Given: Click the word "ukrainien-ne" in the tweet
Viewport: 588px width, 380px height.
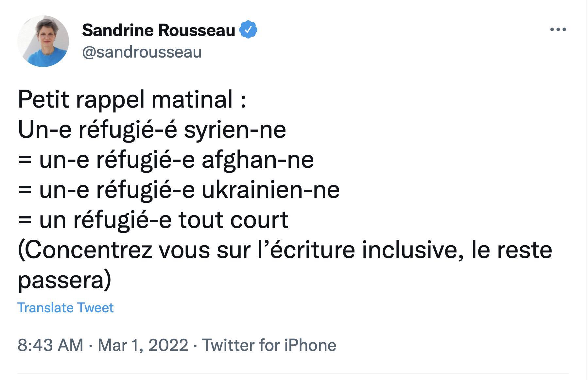Looking at the screenshot, I should [x=271, y=190].
